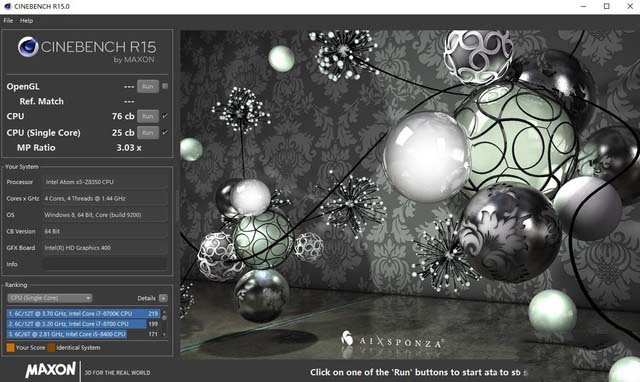Screen dimensions: 640x382
Task: Open the ranking type dropdown
Action: pyautogui.click(x=50, y=298)
